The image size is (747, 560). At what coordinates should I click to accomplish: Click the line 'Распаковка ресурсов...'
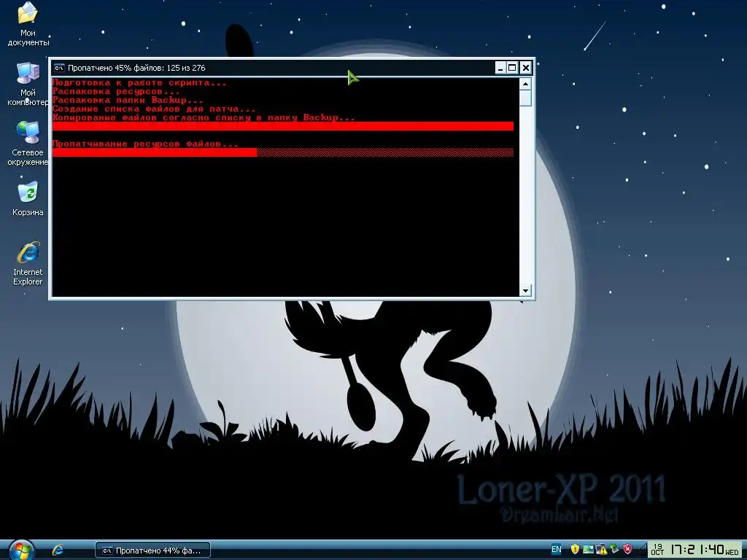coord(116,91)
